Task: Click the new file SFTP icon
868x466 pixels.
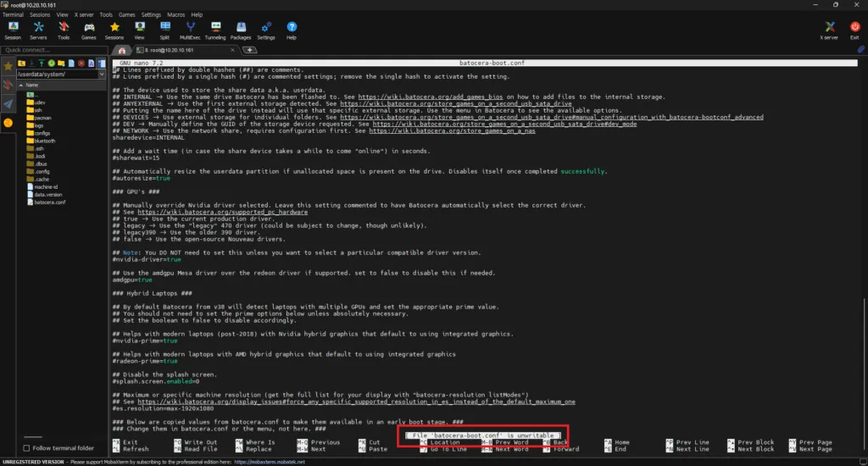Action: point(71,63)
